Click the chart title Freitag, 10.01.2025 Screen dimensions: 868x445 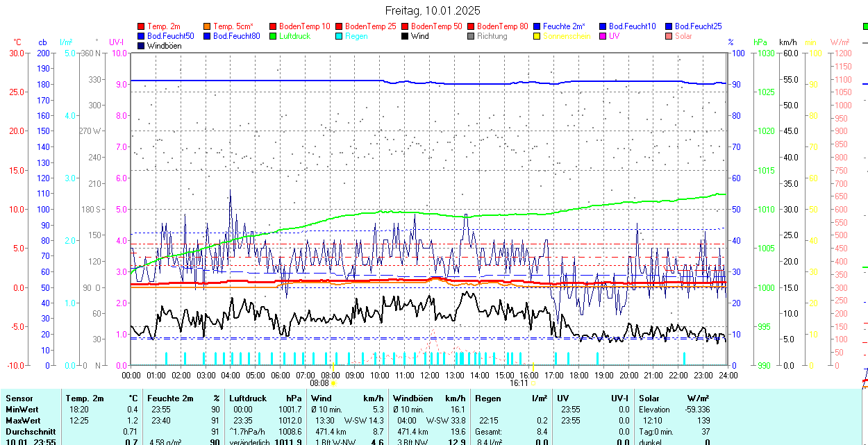click(x=433, y=10)
